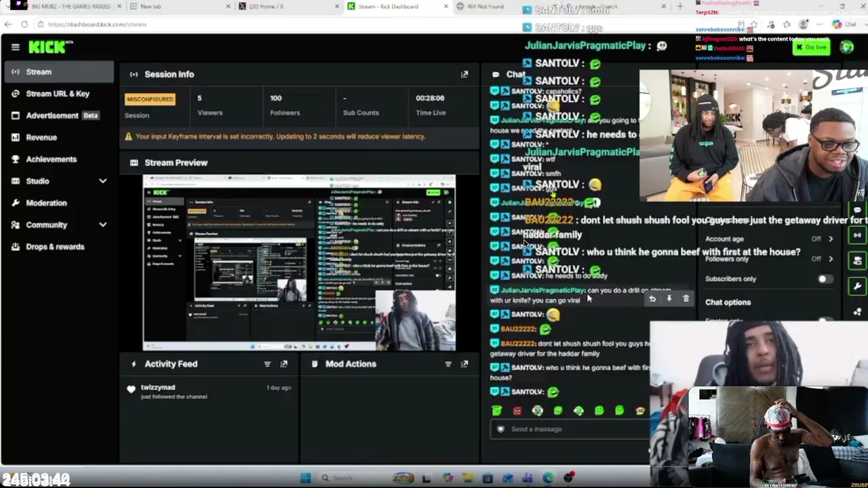868x488 pixels.
Task: Click the 00:28:06 Time Live value
Action: [430, 98]
